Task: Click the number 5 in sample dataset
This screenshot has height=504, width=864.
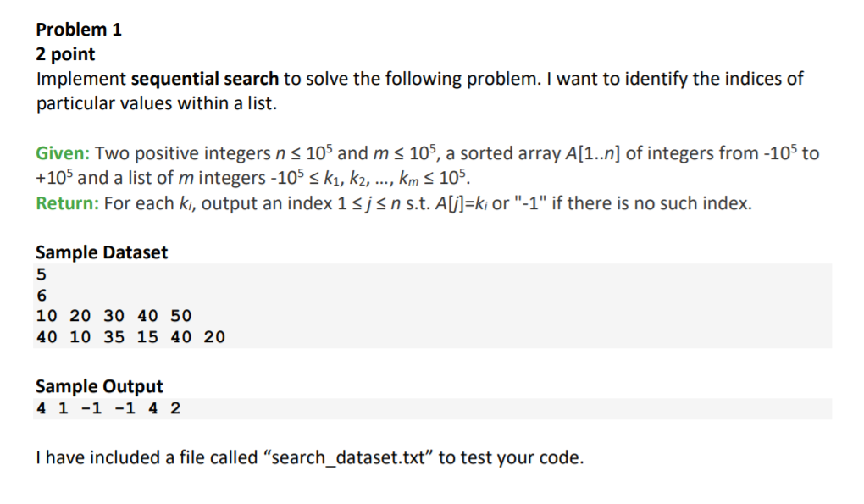Action: coord(42,274)
